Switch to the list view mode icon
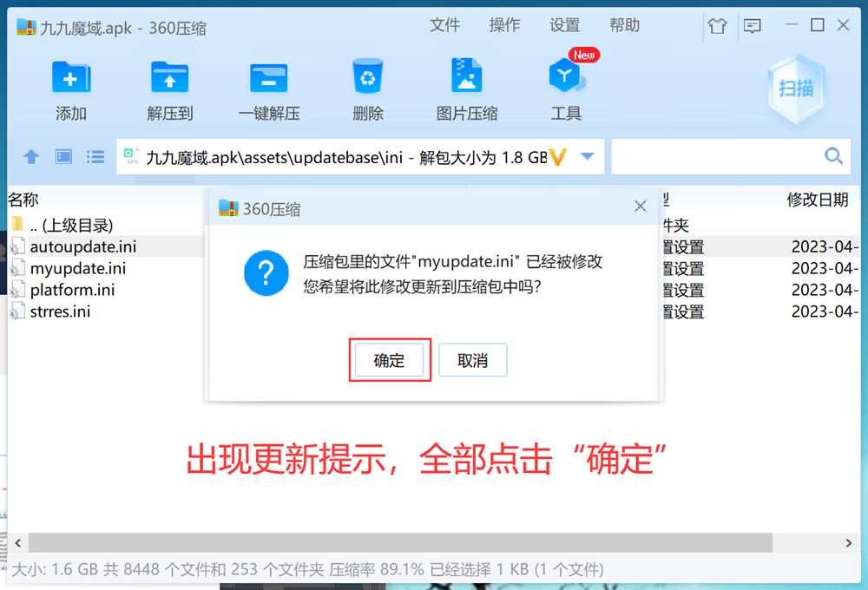This screenshot has height=590, width=868. coord(95,157)
